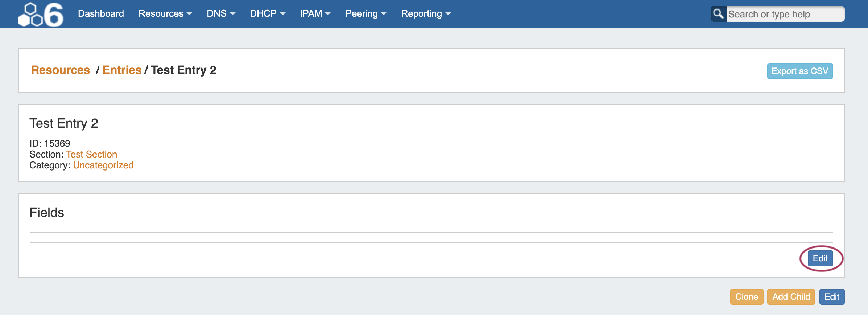This screenshot has width=868, height=315.
Task: Click the Edit button beside Add Child
Action: pyautogui.click(x=832, y=297)
